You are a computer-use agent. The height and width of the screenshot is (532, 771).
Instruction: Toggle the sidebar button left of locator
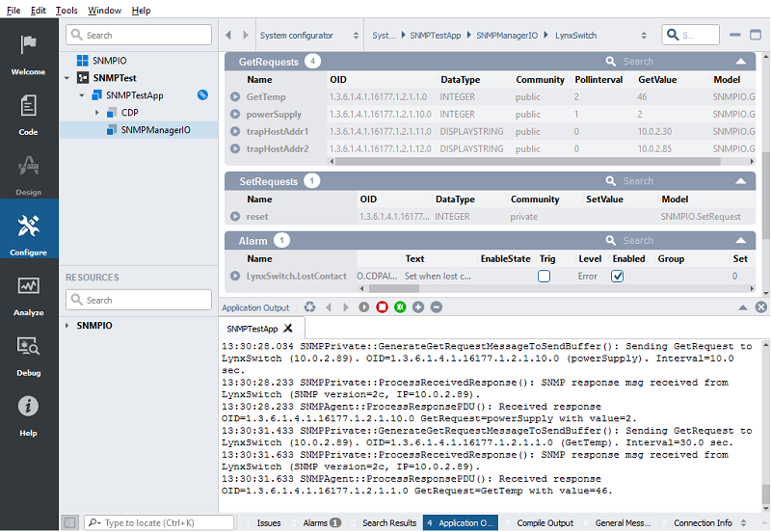[69, 522]
